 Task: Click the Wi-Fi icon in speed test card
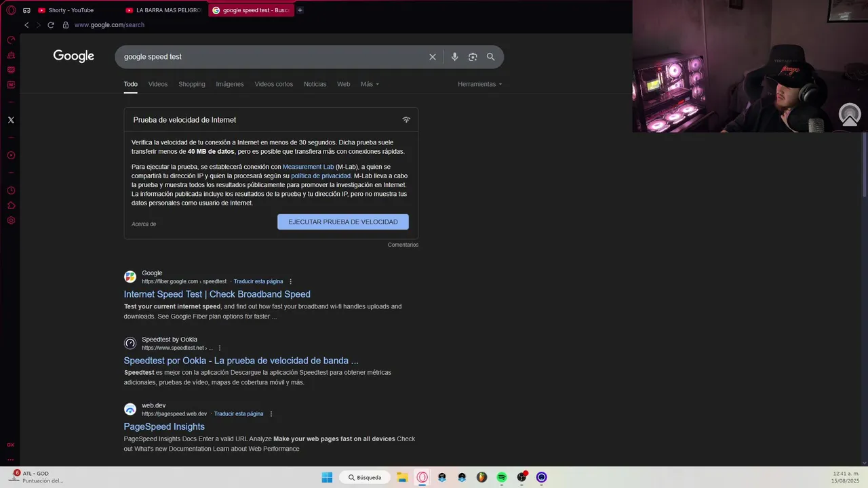pyautogui.click(x=406, y=120)
